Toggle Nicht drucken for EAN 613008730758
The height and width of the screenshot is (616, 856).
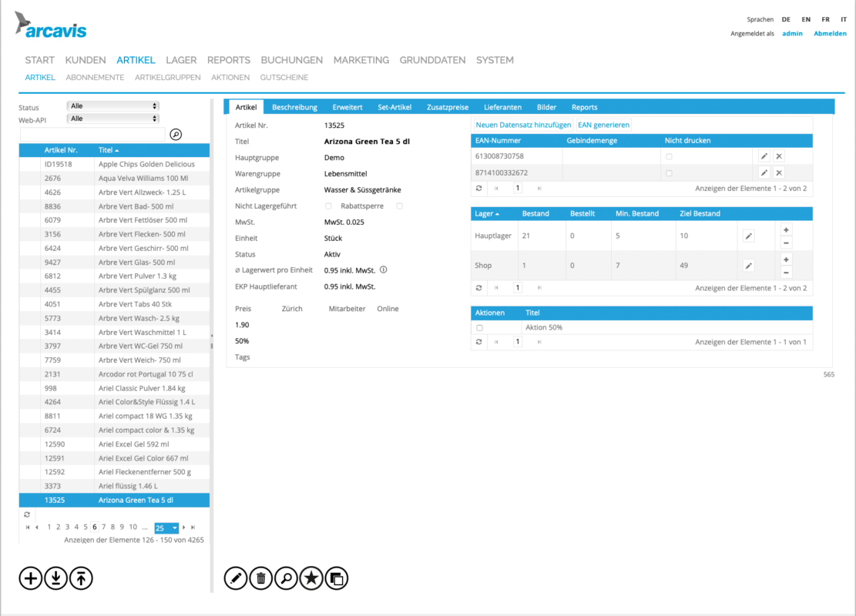pyautogui.click(x=669, y=156)
